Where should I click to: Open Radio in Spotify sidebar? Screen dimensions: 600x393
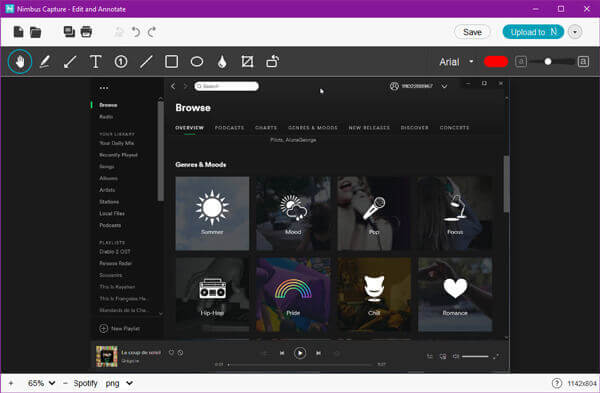click(x=106, y=117)
